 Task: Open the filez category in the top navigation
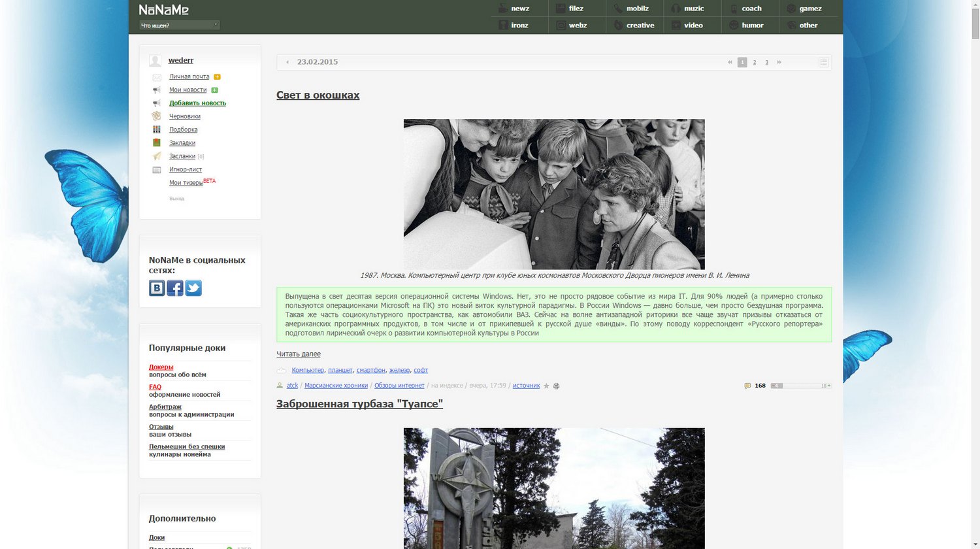576,8
